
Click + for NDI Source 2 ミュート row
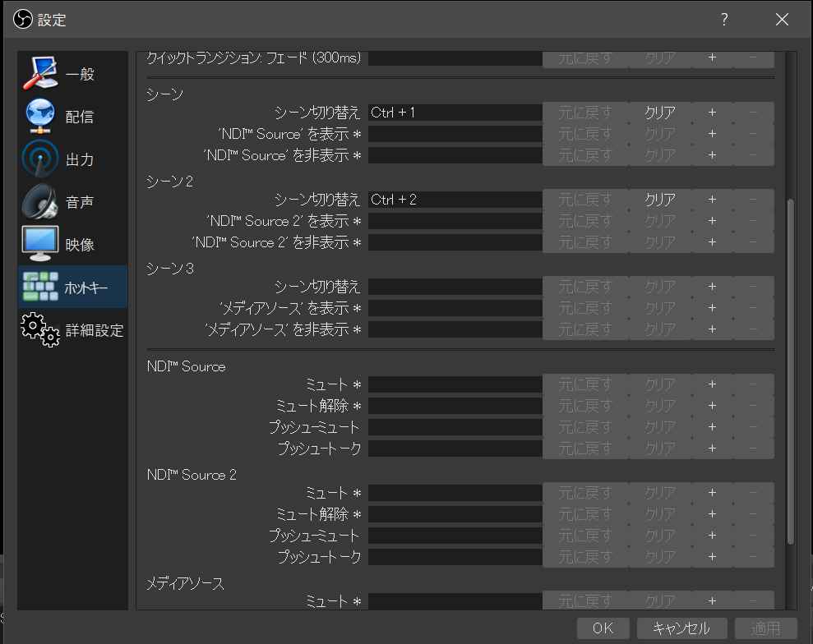pyautogui.click(x=712, y=493)
